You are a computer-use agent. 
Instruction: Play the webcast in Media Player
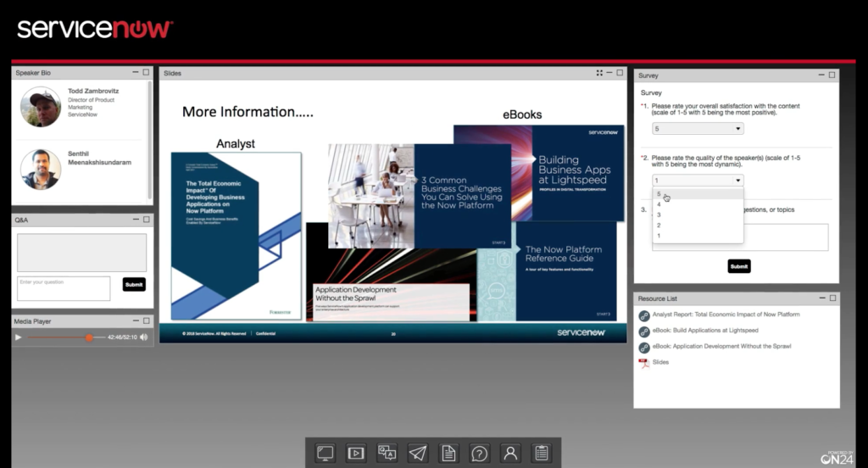[x=19, y=337]
